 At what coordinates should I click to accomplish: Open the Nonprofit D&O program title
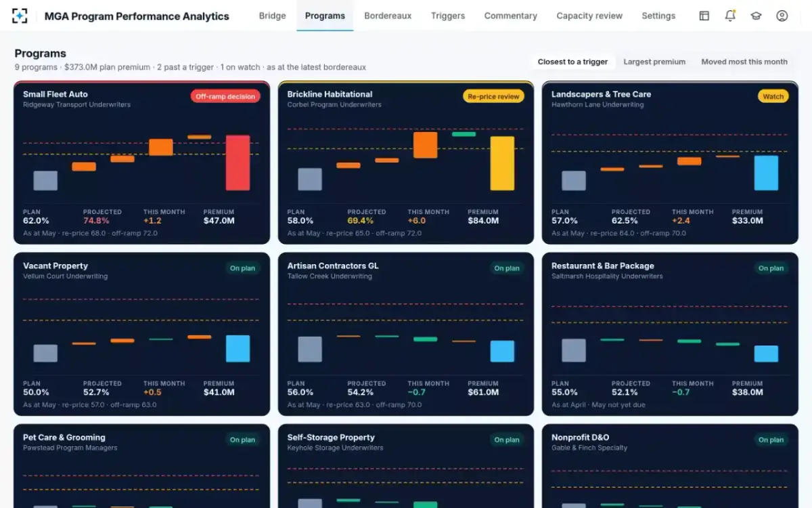(580, 438)
